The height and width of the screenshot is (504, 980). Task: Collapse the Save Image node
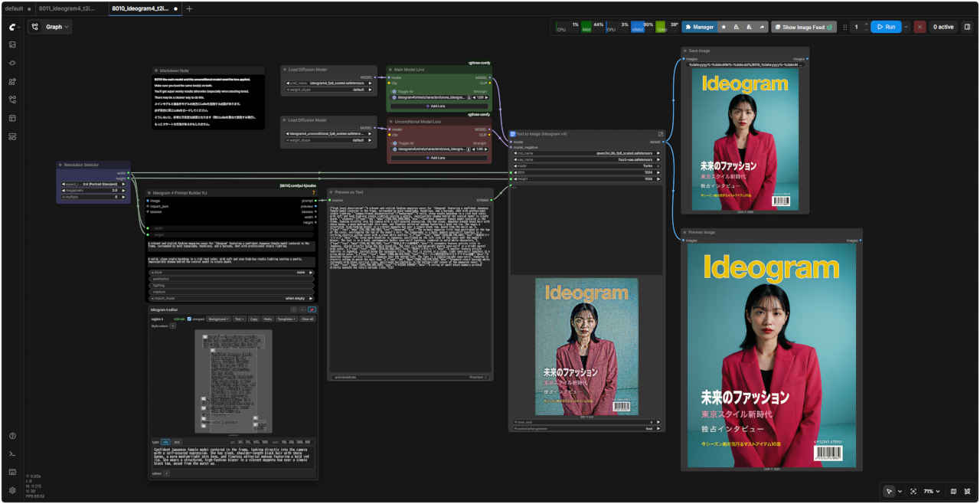[685, 51]
